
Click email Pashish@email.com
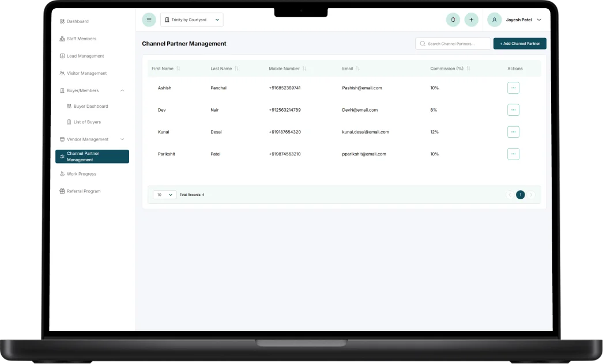[362, 88]
